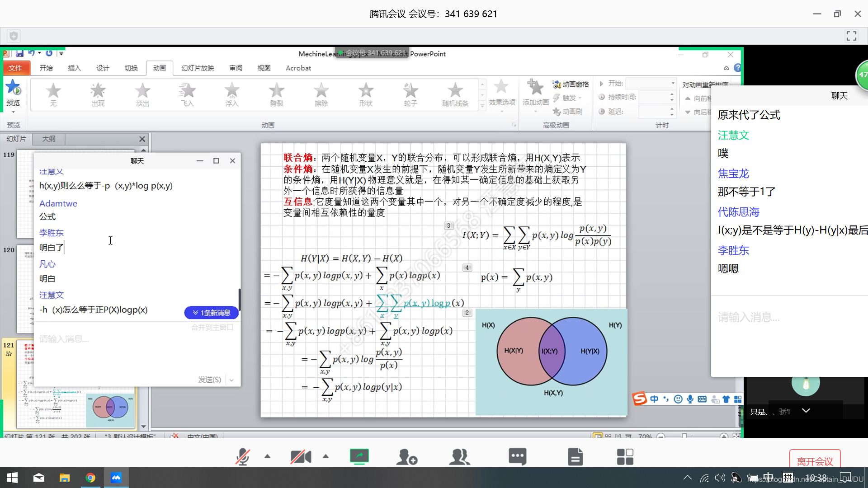Expand the speaker name chevron
The height and width of the screenshot is (488, 868).
coord(806,411)
